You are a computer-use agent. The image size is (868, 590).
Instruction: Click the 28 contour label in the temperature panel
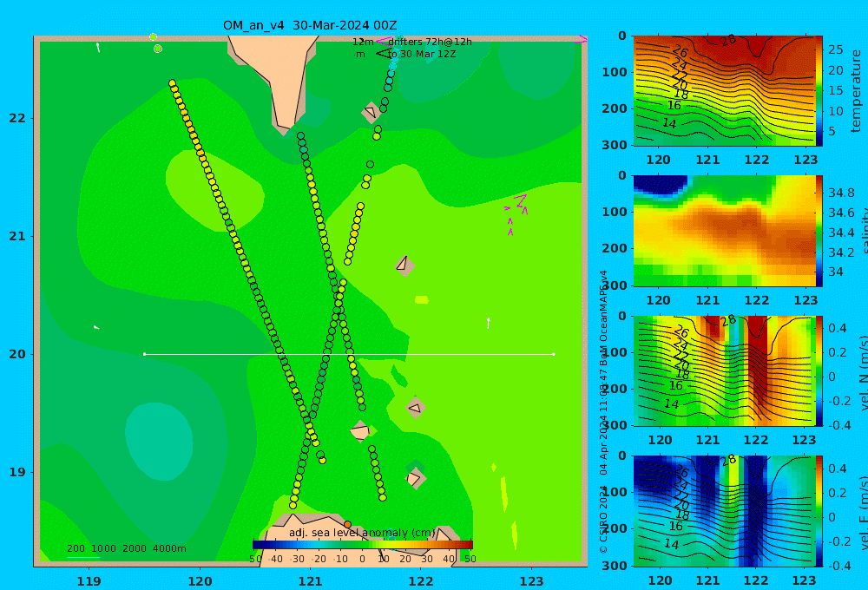pos(728,40)
